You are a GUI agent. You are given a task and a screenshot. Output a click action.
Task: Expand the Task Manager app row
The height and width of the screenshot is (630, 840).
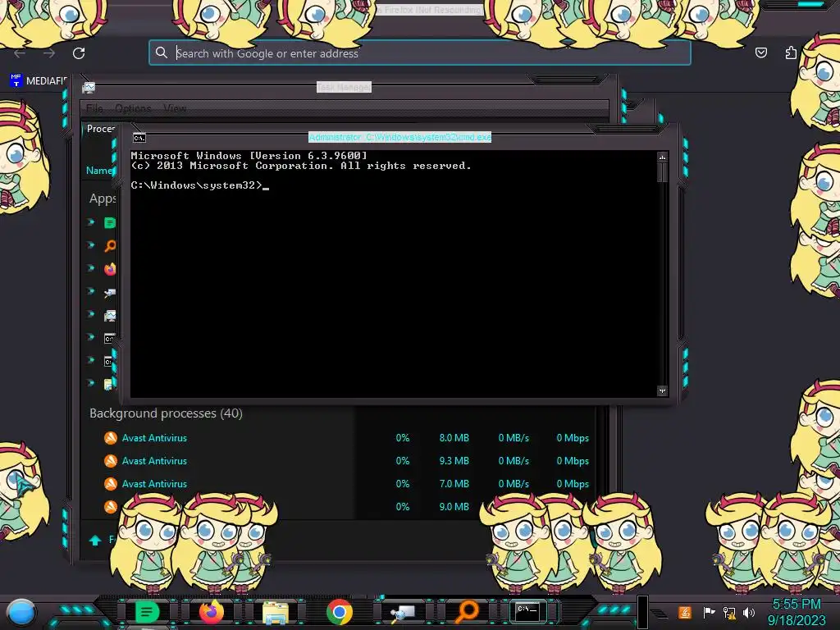(x=91, y=314)
